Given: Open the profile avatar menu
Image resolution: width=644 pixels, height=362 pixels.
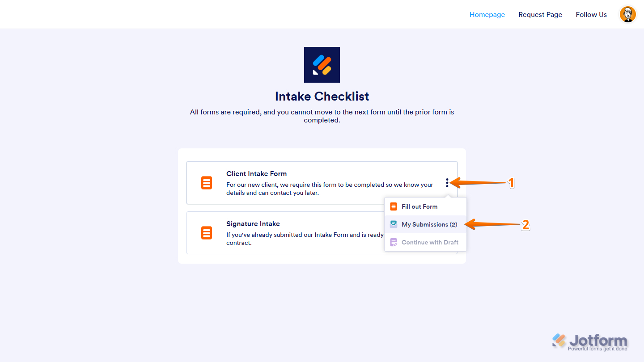Looking at the screenshot, I should pyautogui.click(x=627, y=14).
